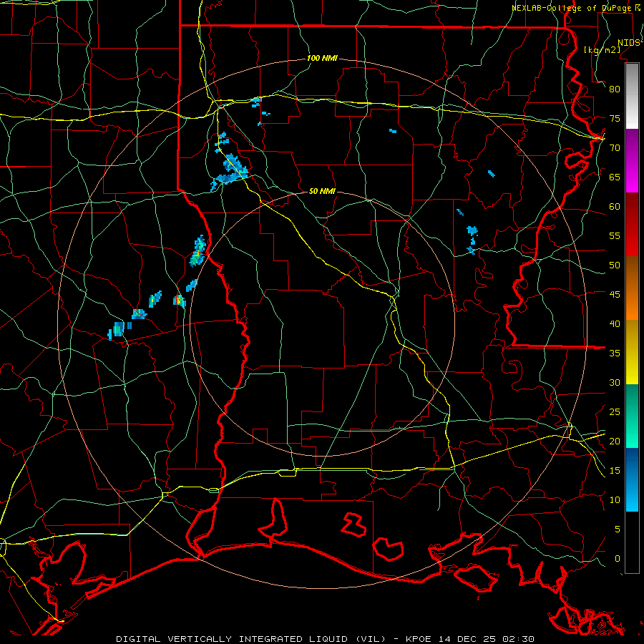This screenshot has width=644, height=644.
Task: Click the 5 value on the scale
Action: pos(618,530)
